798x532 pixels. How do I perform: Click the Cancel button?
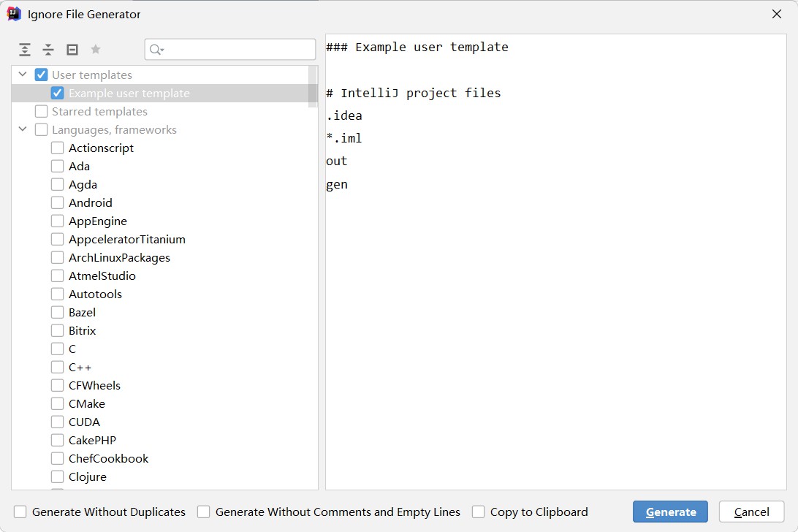751,512
